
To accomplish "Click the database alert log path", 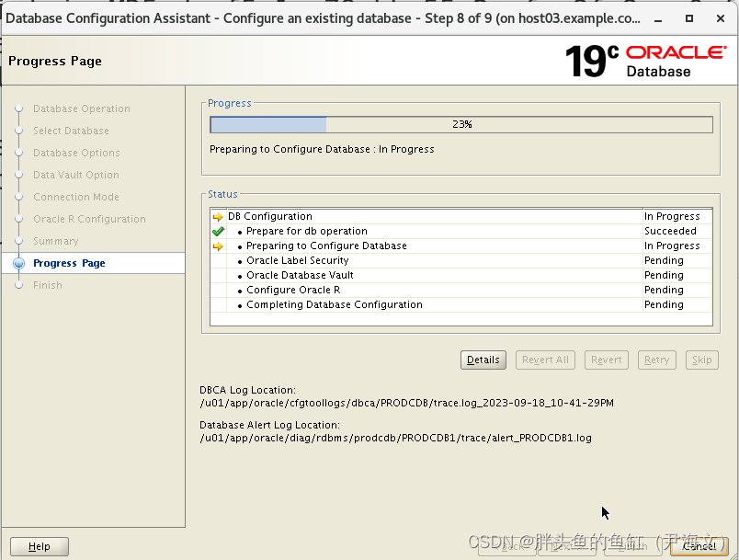I will pyautogui.click(x=395, y=438).
